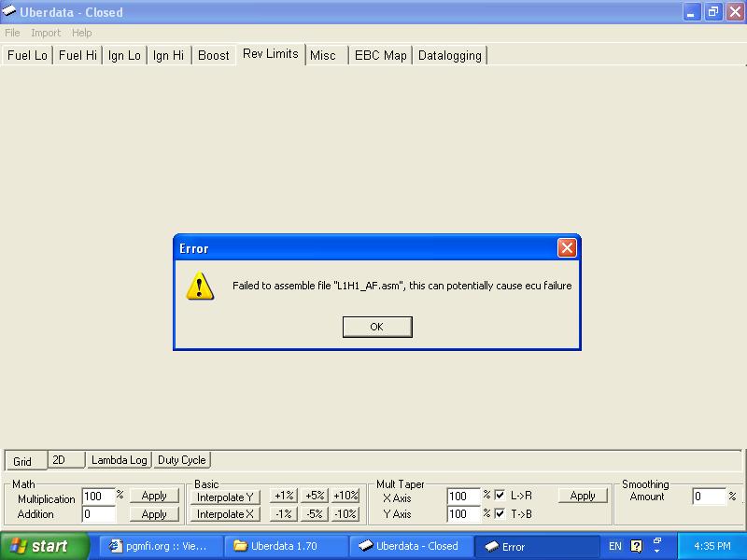This screenshot has height=560, width=747.
Task: Apply the Mult Taper settings
Action: click(582, 496)
